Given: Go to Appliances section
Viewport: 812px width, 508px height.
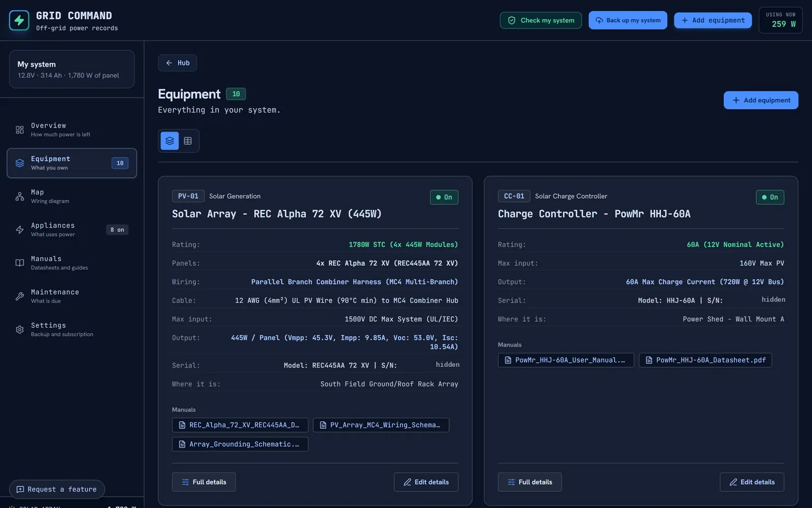Looking at the screenshot, I should pos(72,230).
